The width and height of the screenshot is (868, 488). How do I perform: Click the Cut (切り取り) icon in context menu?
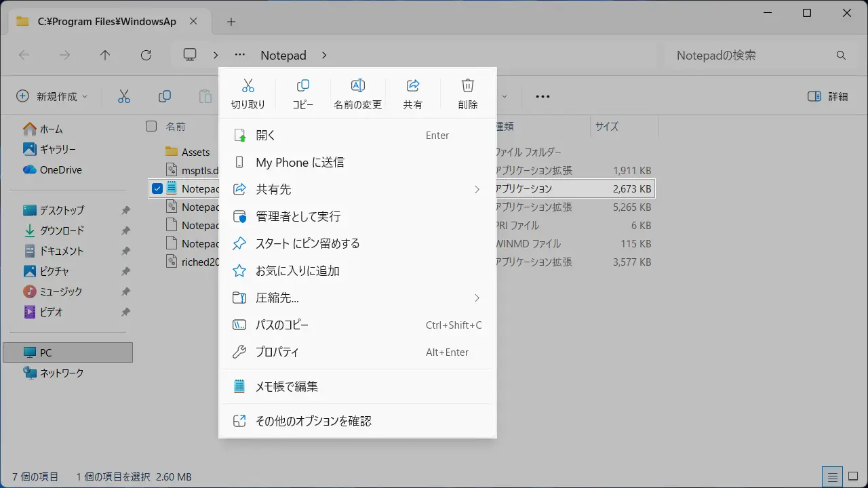[248, 93]
